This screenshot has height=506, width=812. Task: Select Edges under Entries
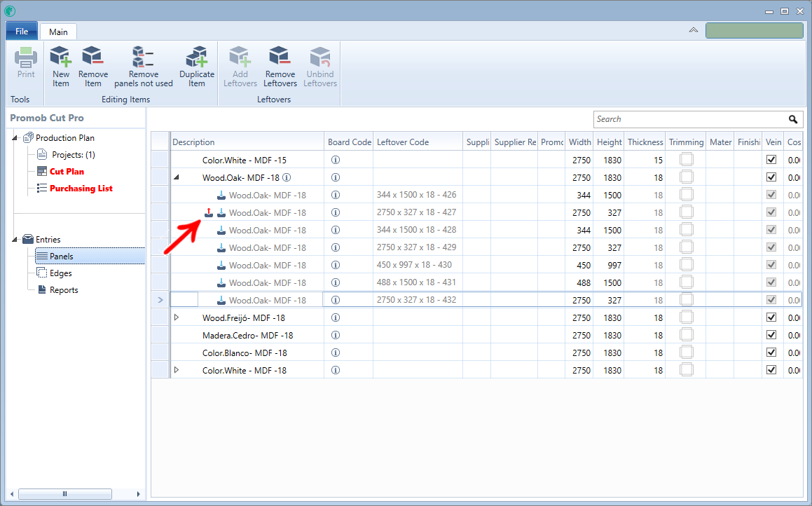60,273
